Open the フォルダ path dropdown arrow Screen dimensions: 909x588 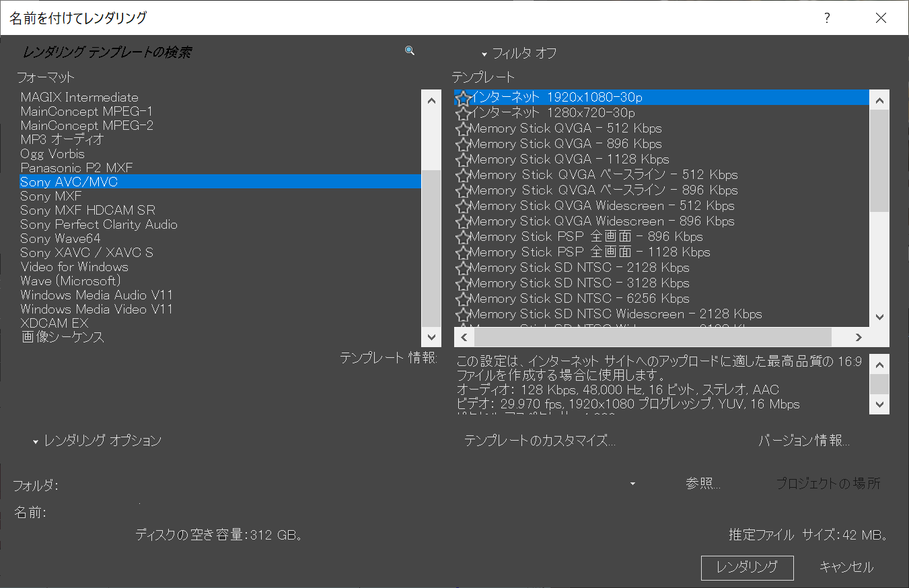[632, 483]
